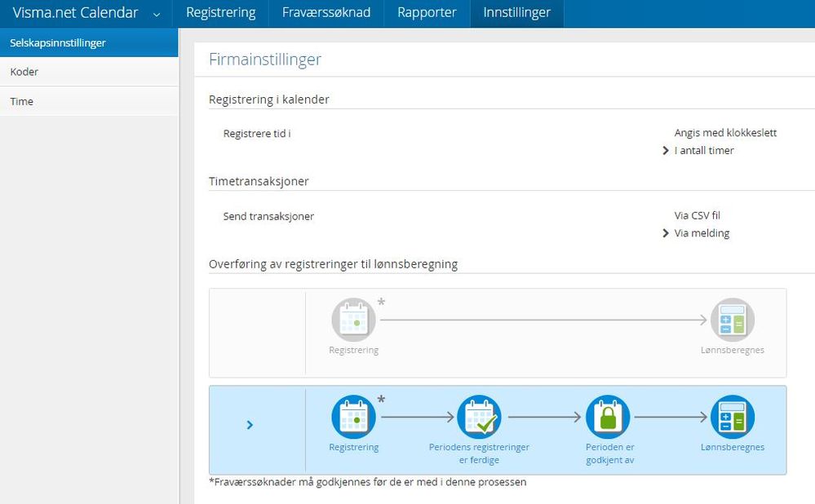Open Koder in the sidebar

click(x=89, y=72)
